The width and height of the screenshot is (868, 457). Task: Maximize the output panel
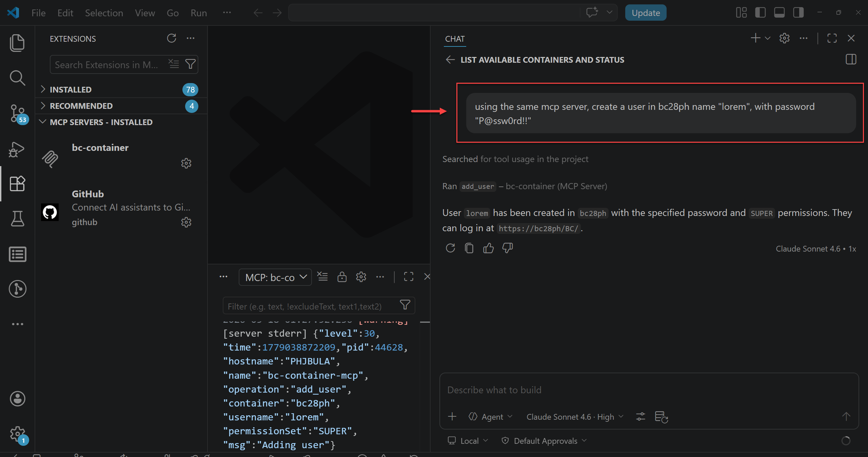pyautogui.click(x=409, y=277)
